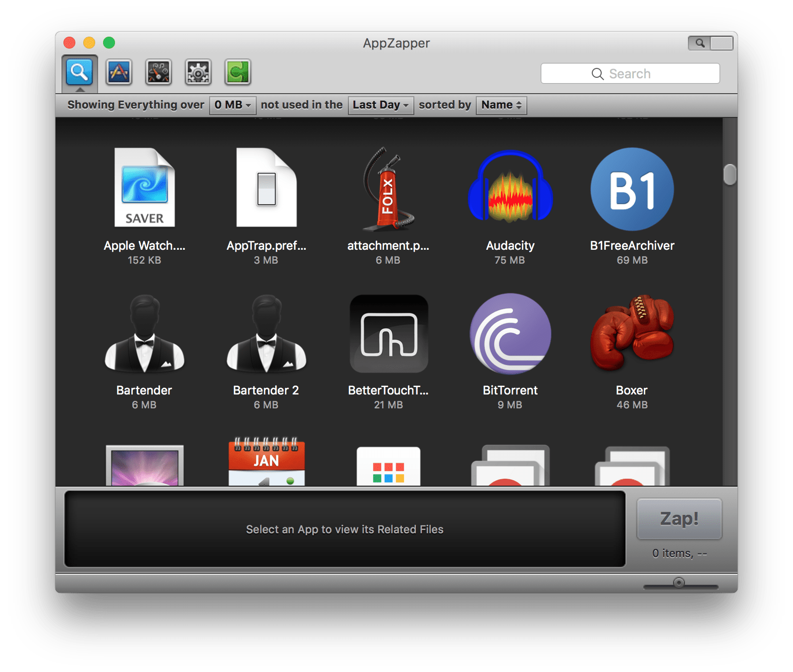Image resolution: width=793 pixels, height=672 pixels.
Task: Click the Boxer name label
Action: 632,391
